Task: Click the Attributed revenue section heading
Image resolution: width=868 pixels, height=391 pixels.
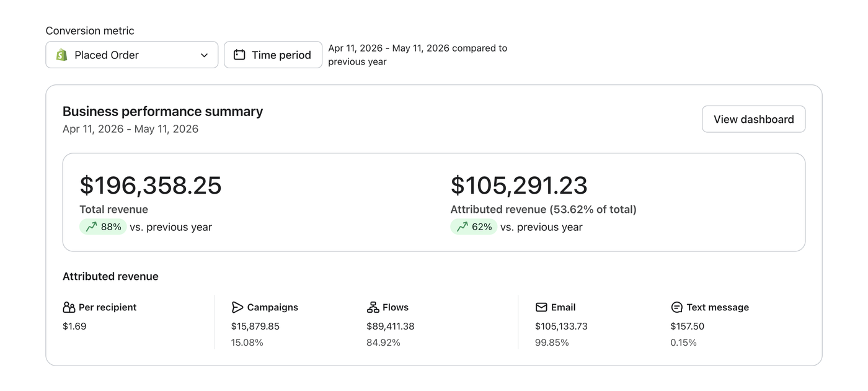Action: coord(110,277)
